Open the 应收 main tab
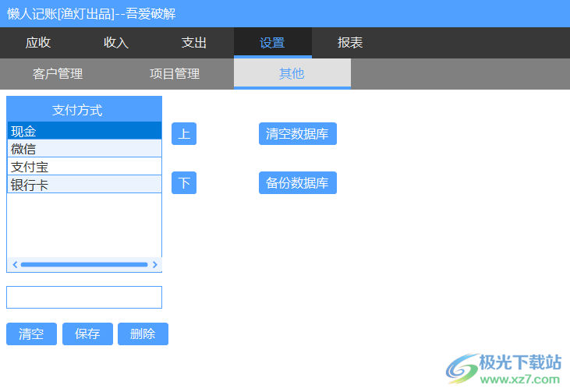The width and height of the screenshot is (570, 392). point(38,43)
